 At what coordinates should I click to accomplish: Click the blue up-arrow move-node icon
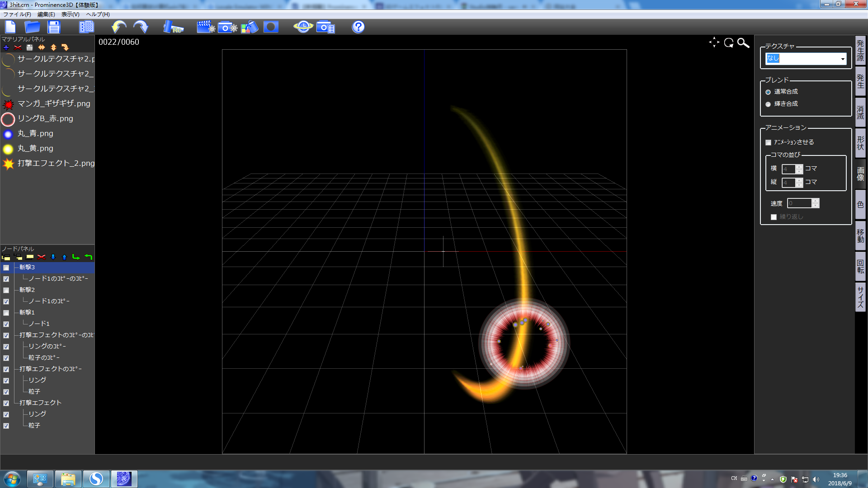tap(64, 257)
